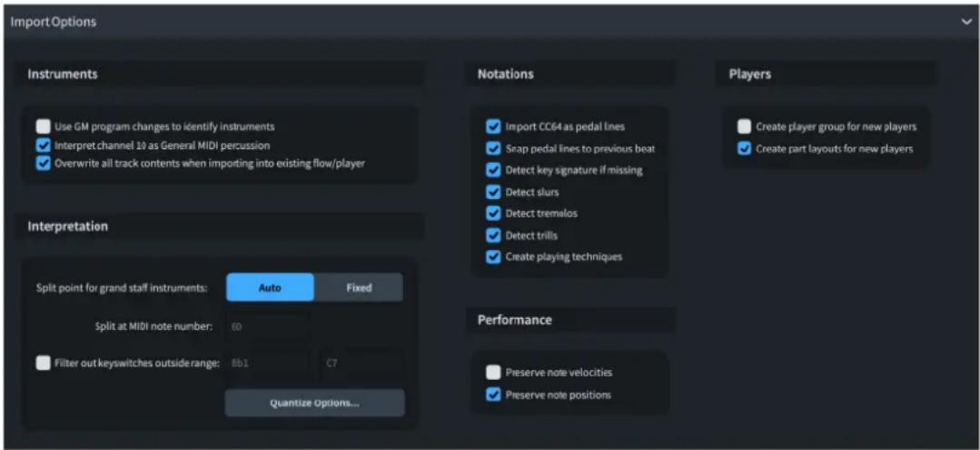This screenshot has width=980, height=450.
Task: Click the Split at MIDI note number field
Action: [x=268, y=325]
